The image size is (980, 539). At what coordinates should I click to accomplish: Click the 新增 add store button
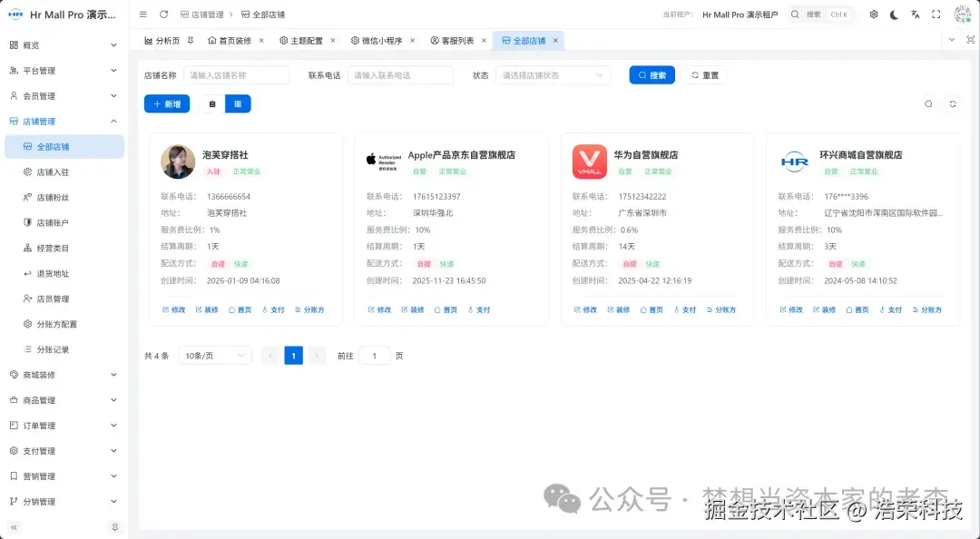tap(166, 103)
